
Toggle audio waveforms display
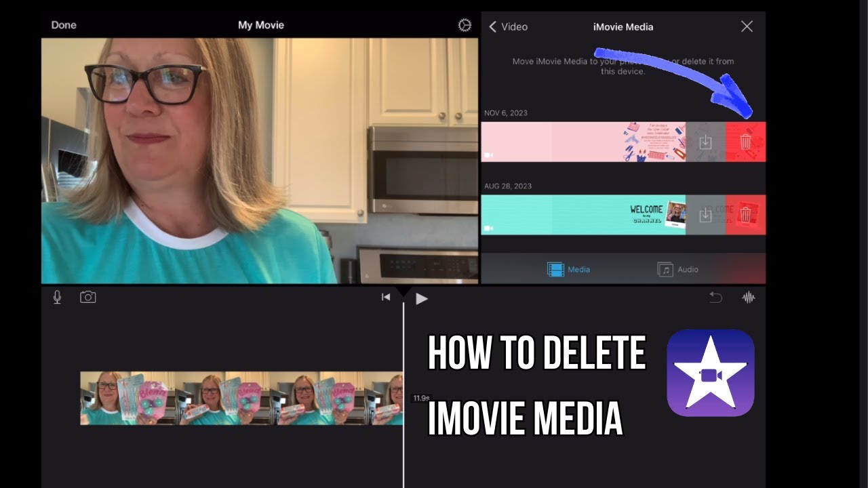749,297
